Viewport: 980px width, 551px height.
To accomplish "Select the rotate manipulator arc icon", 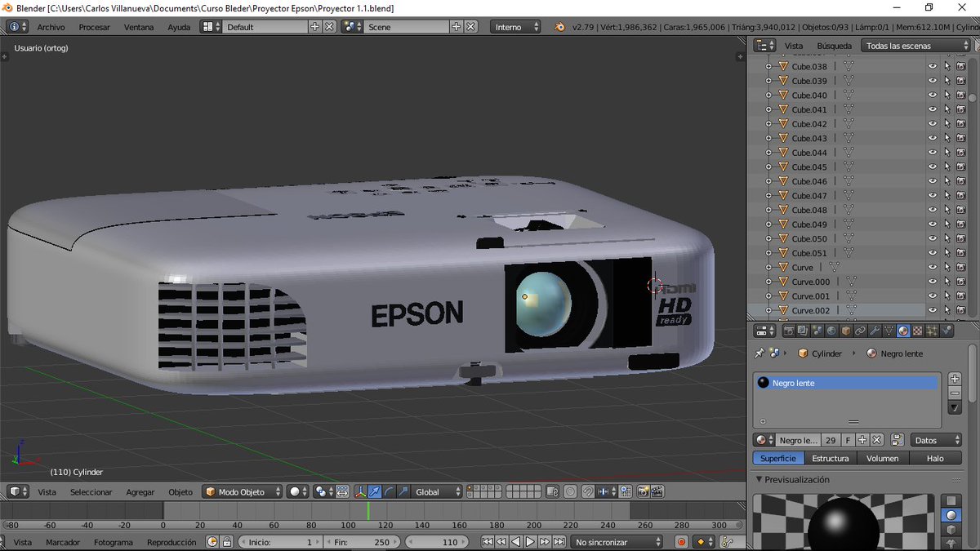I will (389, 492).
